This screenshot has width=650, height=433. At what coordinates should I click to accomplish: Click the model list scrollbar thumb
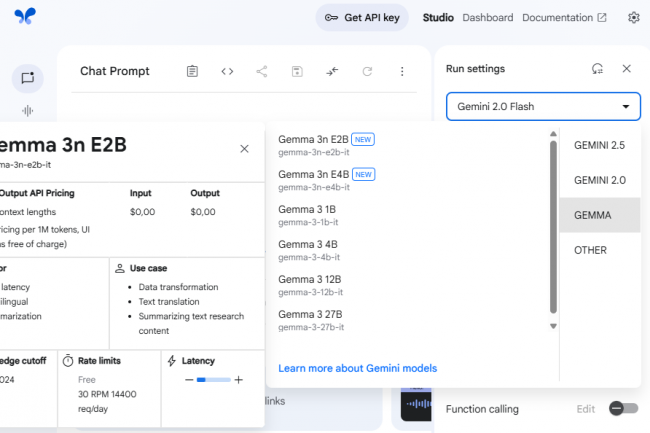[553, 227]
